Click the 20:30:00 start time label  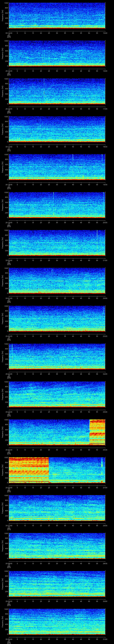[x=9, y=639]
